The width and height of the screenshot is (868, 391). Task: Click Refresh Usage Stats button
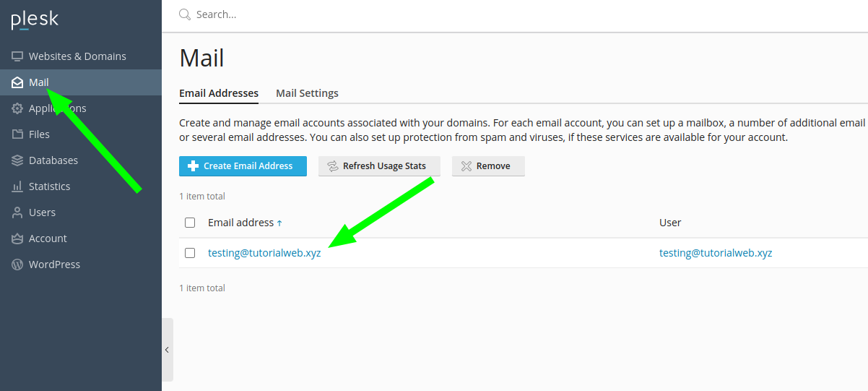(379, 166)
